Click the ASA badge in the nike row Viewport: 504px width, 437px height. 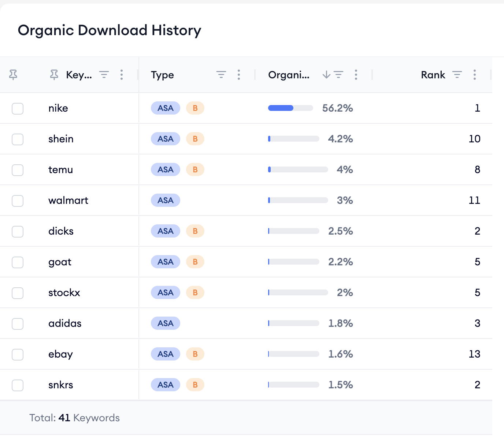(x=166, y=108)
